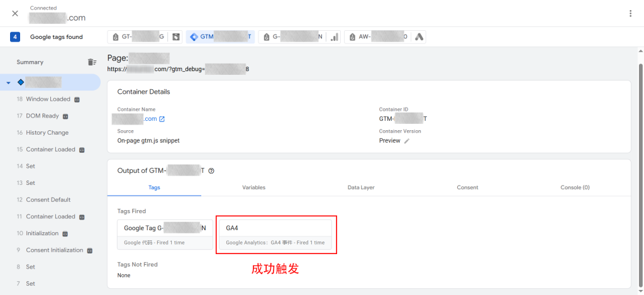Viewport: 644px width, 295px height.
Task: Open help icon next to Output of GTM
Action: 211,171
